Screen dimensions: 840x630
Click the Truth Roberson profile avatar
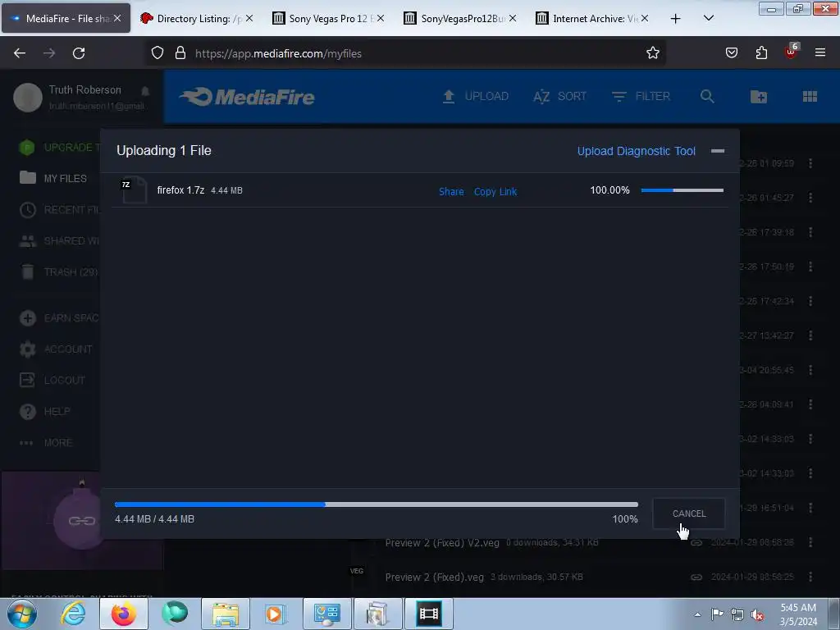pos(27,98)
